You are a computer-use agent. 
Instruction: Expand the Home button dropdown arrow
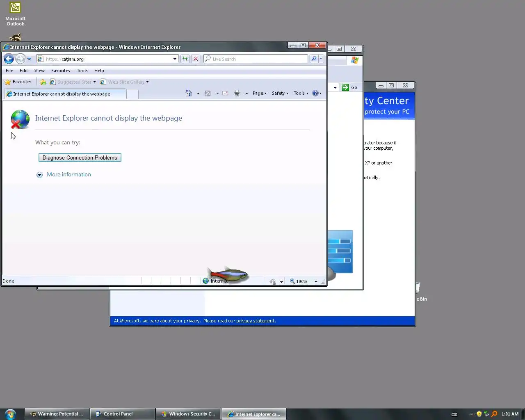[198, 94]
